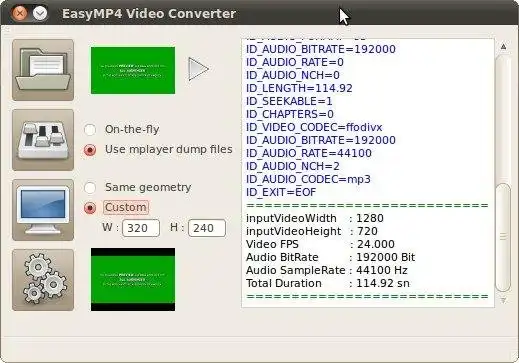Click the ID_CHAPTERS=0 line

tap(290, 114)
